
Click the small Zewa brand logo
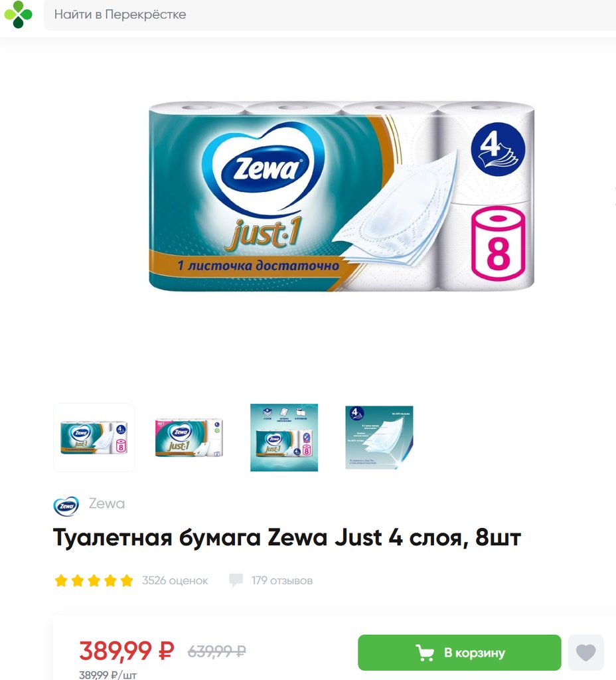(66, 505)
